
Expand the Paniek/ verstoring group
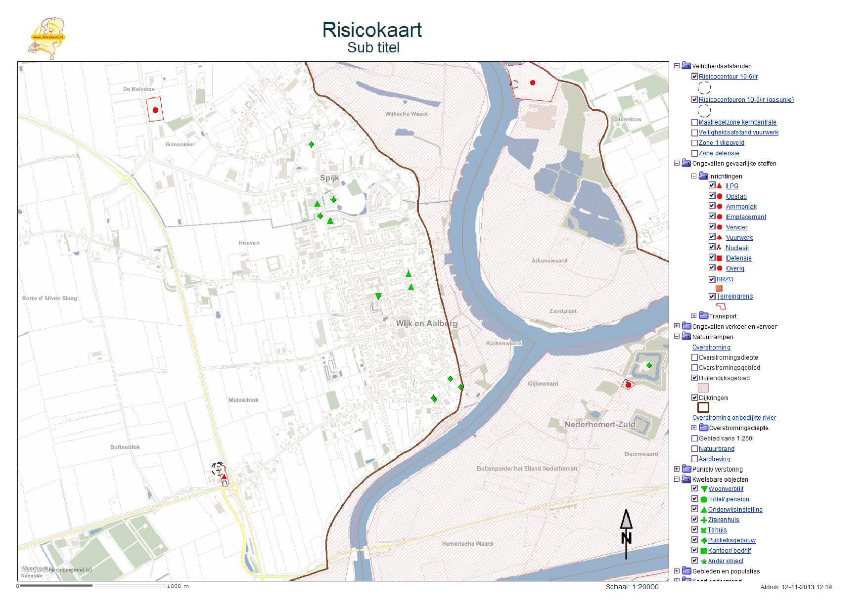[677, 469]
